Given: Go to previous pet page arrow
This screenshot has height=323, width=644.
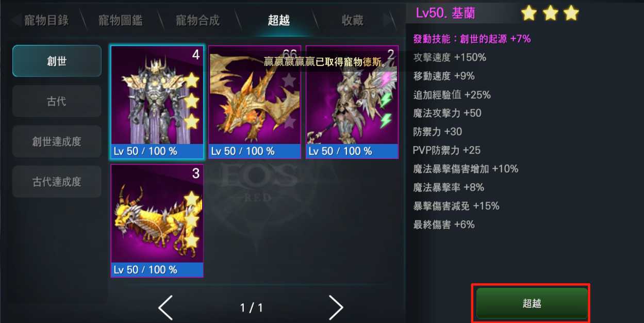Looking at the screenshot, I should tap(166, 308).
